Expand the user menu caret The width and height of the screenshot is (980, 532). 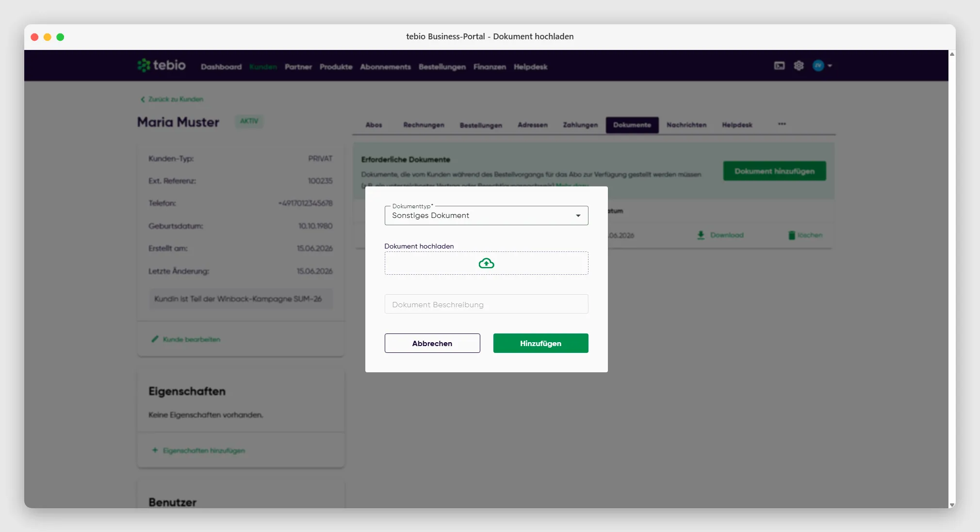coord(830,66)
